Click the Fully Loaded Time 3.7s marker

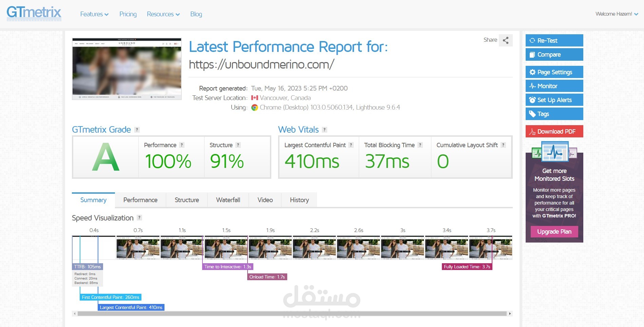point(467,267)
